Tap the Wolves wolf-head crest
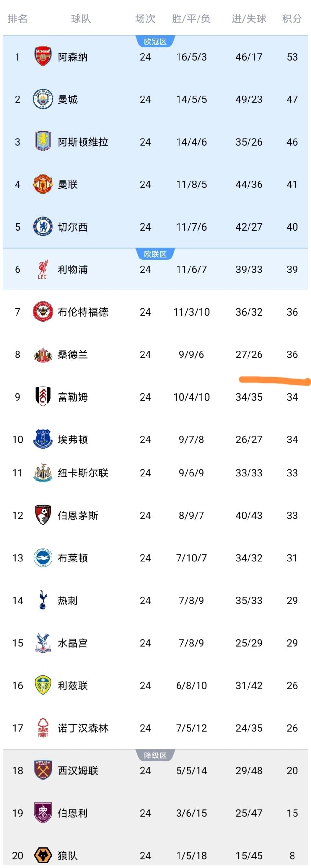Screen dimensions: 311x868 click(x=43, y=855)
